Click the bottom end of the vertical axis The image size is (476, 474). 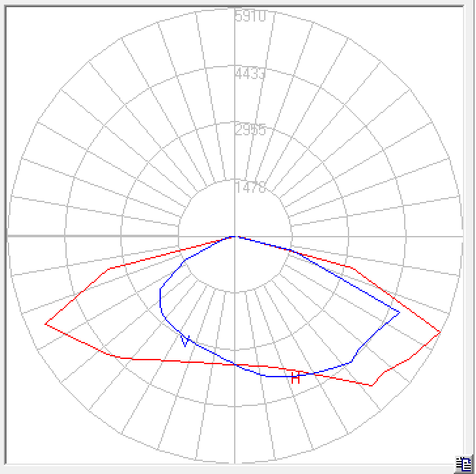click(x=235, y=462)
